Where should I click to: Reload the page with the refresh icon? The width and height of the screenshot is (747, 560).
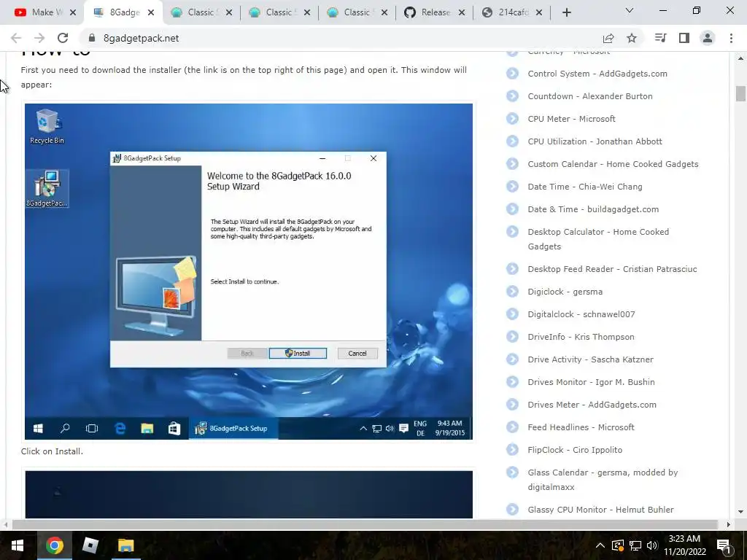tap(63, 38)
